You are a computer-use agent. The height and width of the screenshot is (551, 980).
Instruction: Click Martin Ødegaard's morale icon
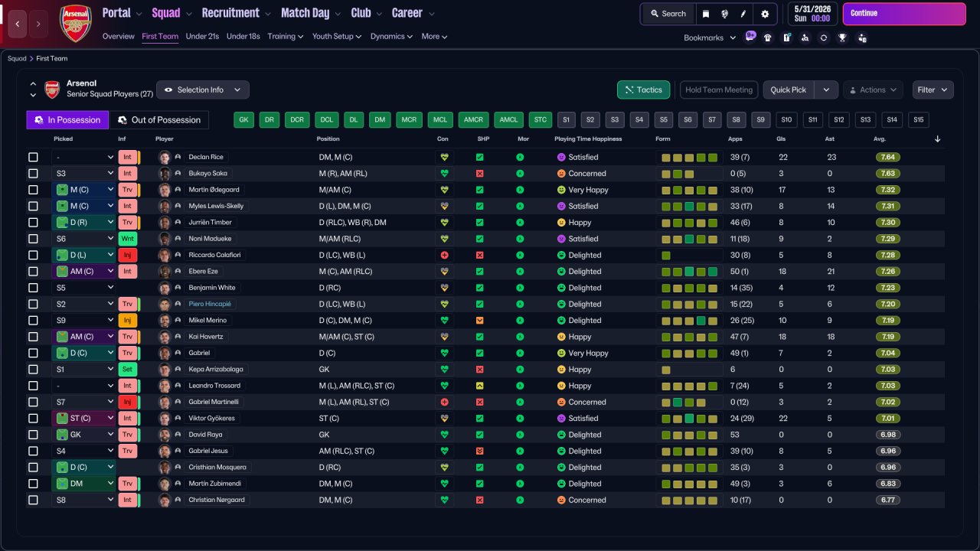coord(520,190)
